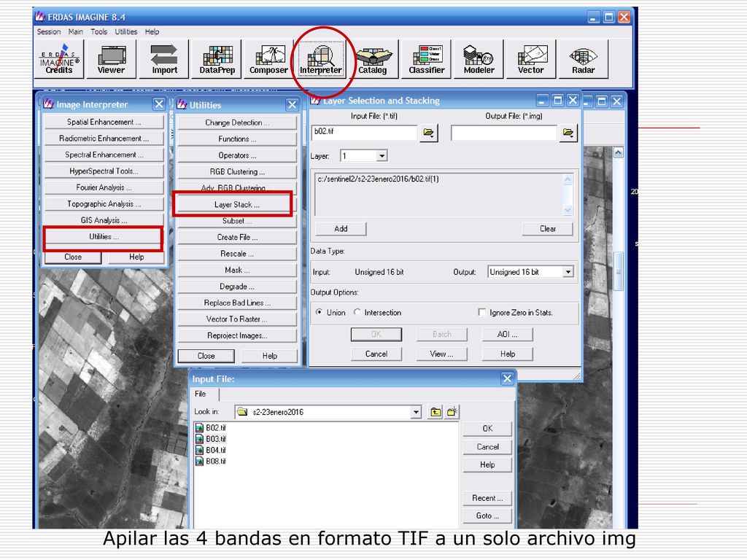Click the layer list scroll down arrow
This screenshot has width=747, height=560.
568,210
